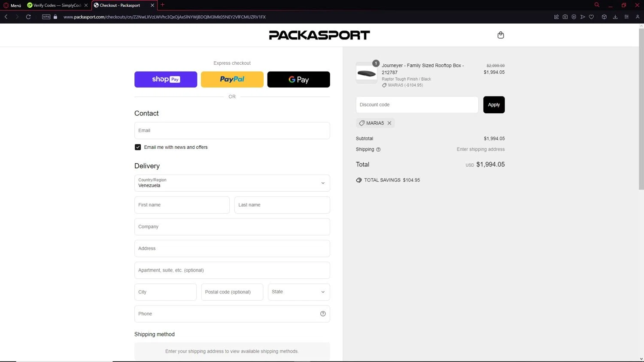644x362 pixels.
Task: Click the padlock site security icon
Action: [55, 17]
